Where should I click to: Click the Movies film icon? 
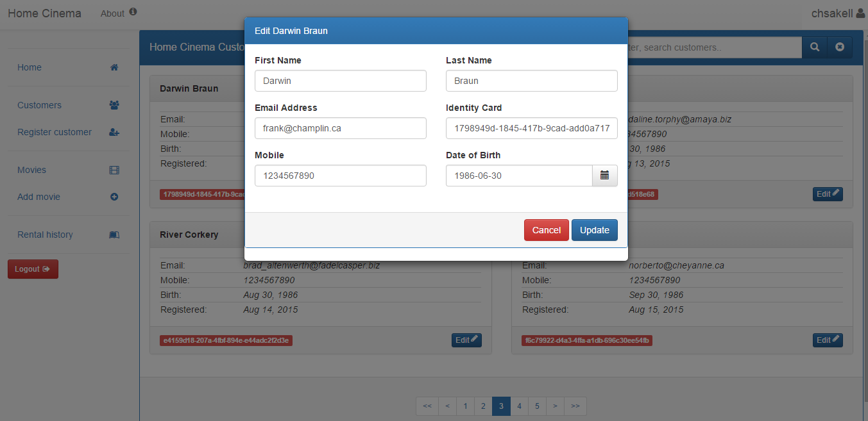click(114, 170)
